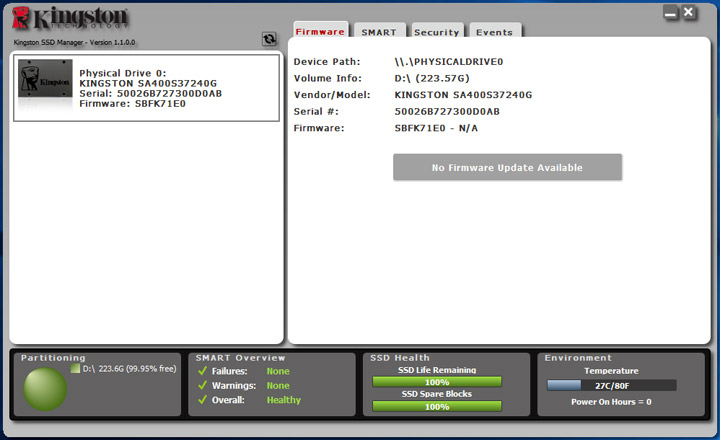Click the Firmware value SBFK71E0 - N/A
The width and height of the screenshot is (720, 440).
point(436,128)
